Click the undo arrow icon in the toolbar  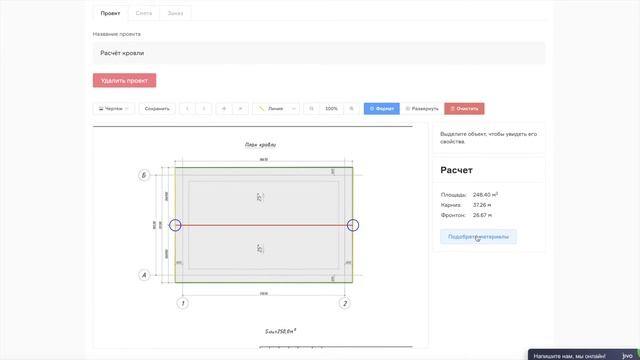point(187,109)
